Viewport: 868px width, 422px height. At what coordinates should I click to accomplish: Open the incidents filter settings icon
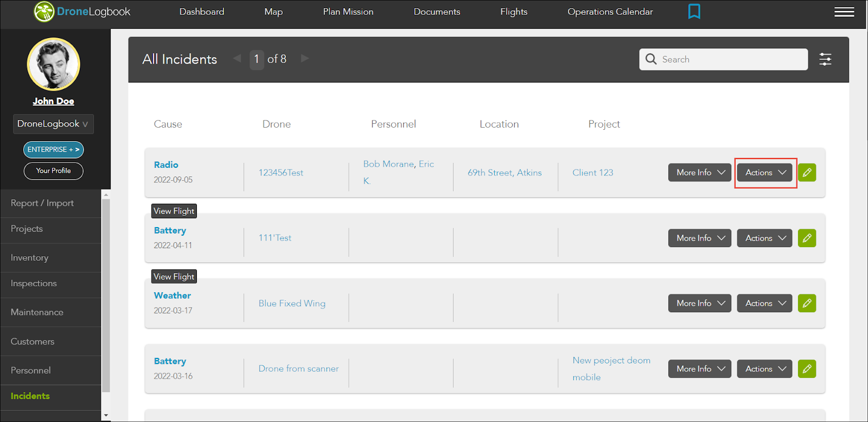[x=825, y=59]
